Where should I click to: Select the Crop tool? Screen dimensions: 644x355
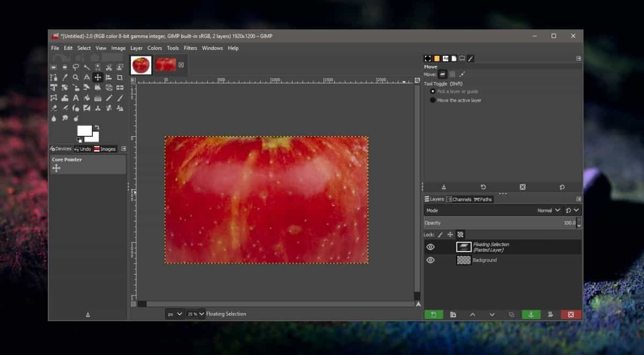tap(120, 78)
